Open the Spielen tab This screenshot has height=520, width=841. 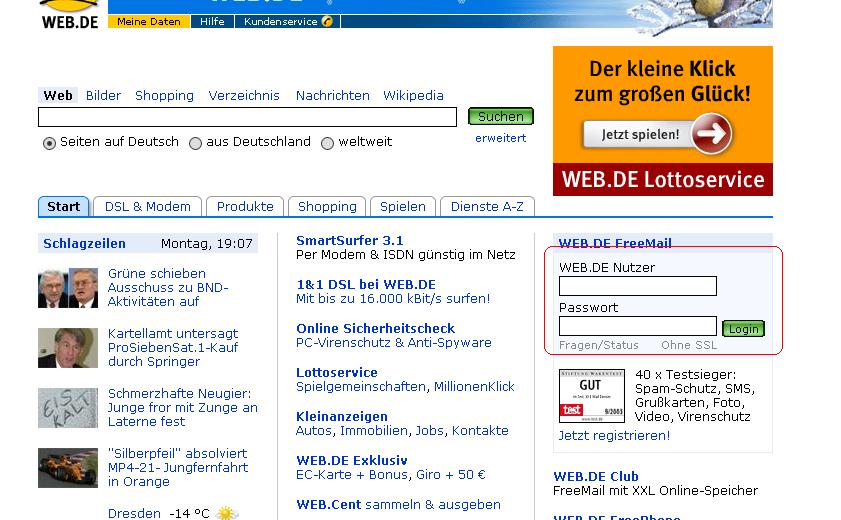pyautogui.click(x=403, y=206)
